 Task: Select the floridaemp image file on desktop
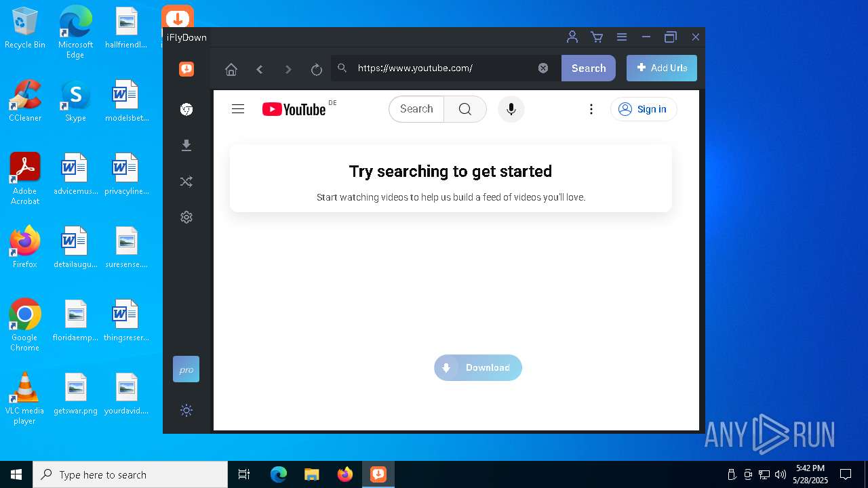tap(75, 321)
